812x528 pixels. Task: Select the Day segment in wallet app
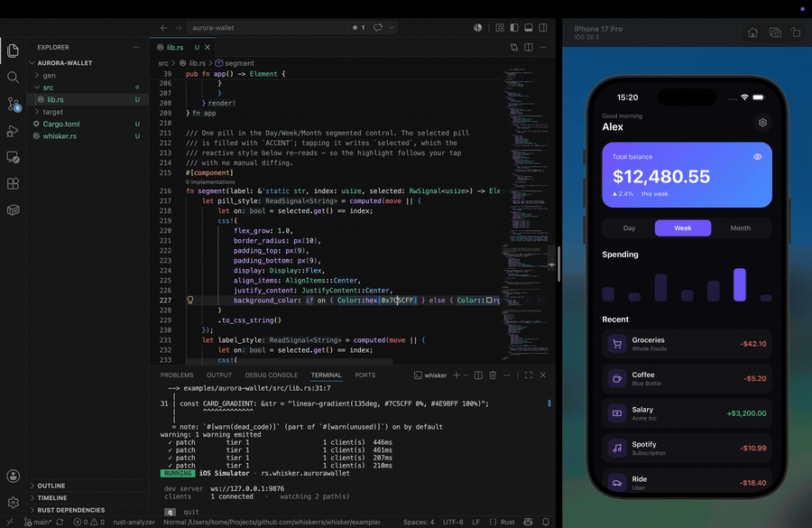pyautogui.click(x=629, y=228)
